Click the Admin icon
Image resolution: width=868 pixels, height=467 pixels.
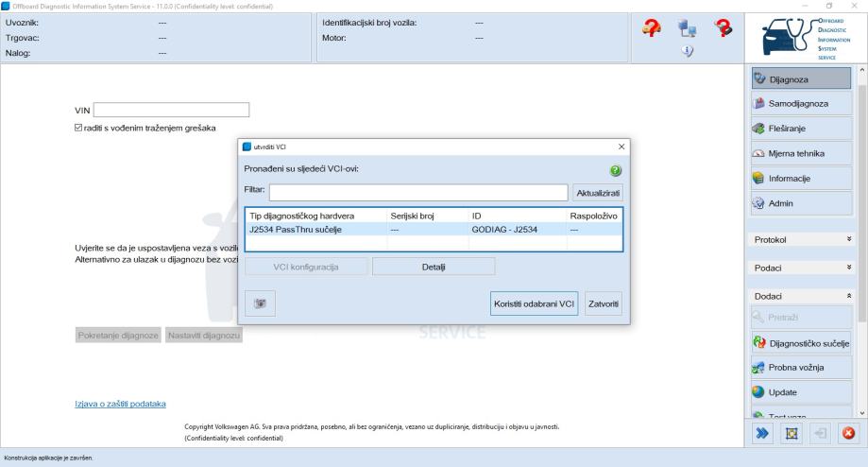click(x=758, y=203)
